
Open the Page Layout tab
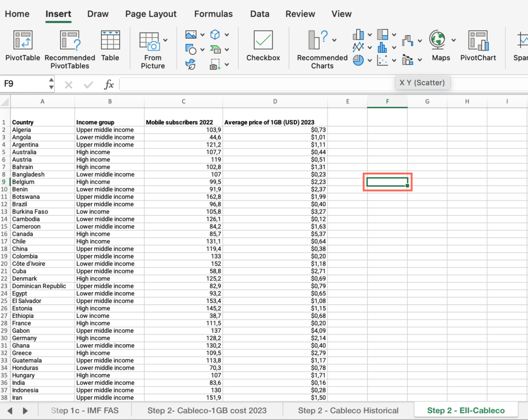(151, 14)
